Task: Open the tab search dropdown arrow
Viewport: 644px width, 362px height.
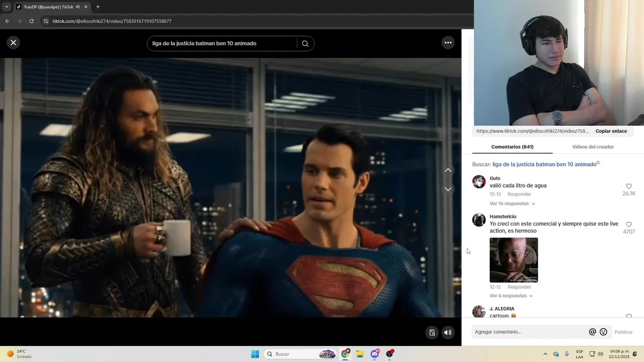Action: click(7, 7)
